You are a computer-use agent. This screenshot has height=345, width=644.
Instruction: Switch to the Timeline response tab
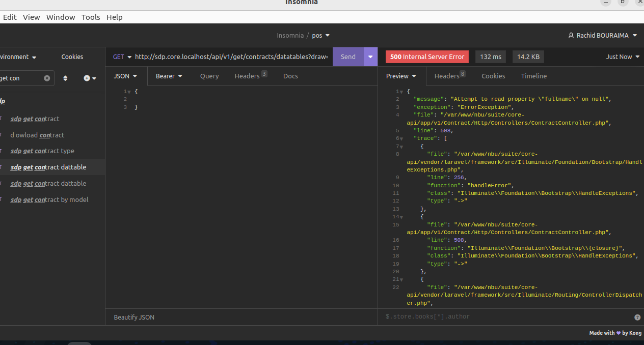click(534, 76)
